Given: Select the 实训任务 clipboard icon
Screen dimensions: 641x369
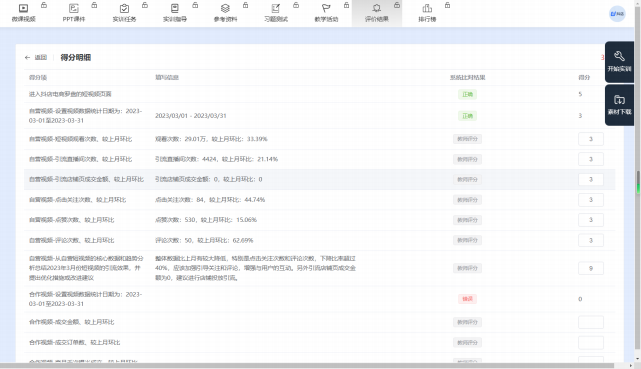Looking at the screenshot, I should [124, 8].
